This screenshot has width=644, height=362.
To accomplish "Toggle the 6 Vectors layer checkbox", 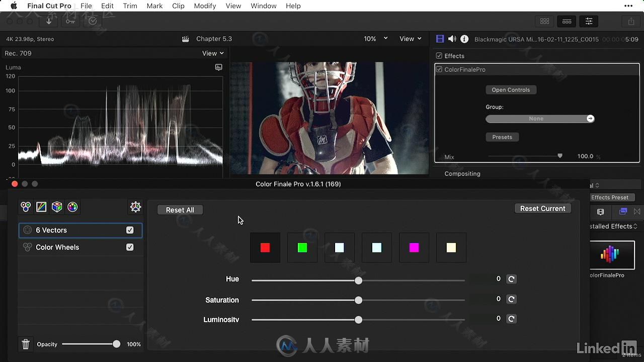I will 130,230.
